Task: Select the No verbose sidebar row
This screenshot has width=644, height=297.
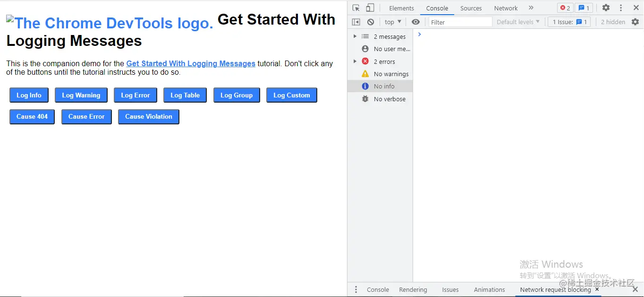Action: click(x=380, y=99)
